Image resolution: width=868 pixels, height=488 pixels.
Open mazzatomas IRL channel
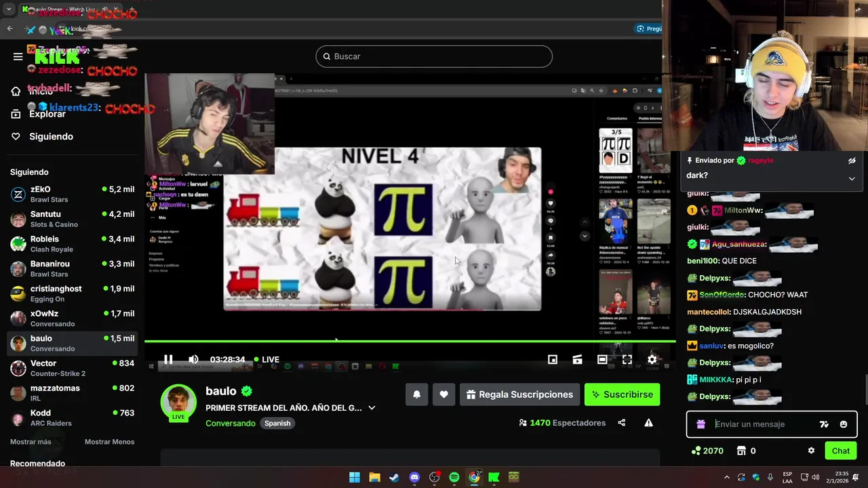click(73, 393)
